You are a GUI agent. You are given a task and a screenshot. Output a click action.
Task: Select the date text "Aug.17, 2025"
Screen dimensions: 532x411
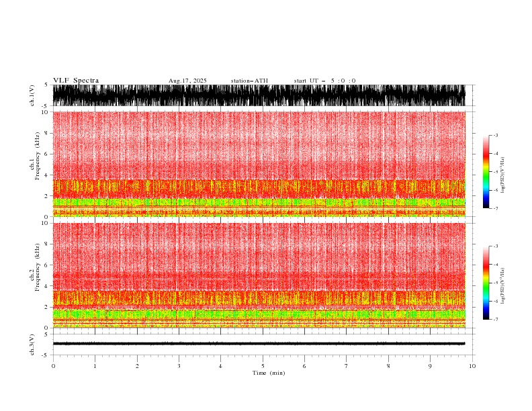click(187, 81)
